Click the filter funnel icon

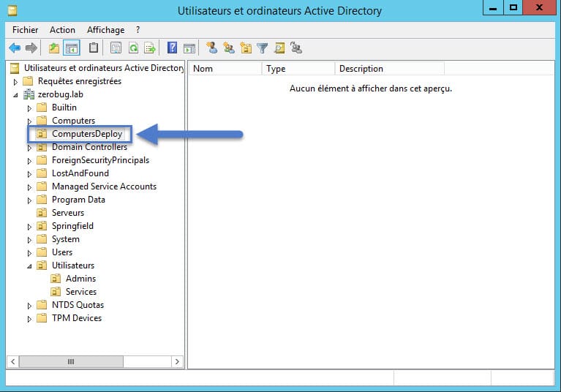(x=262, y=48)
